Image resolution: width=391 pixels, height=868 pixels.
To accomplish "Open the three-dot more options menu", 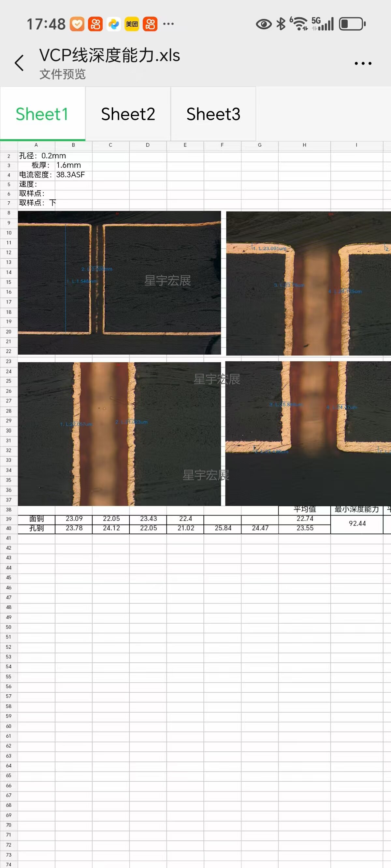I will click(363, 63).
